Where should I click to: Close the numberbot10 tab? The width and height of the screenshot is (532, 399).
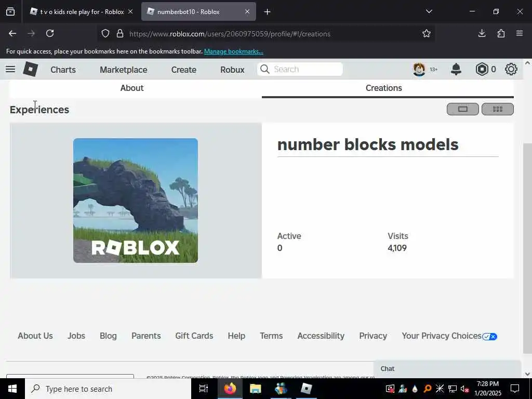247,11
